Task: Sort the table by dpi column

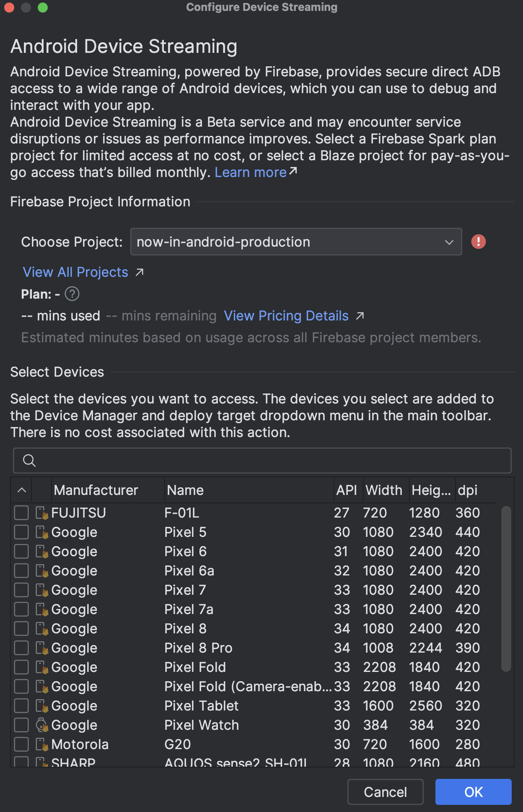Action: [467, 490]
